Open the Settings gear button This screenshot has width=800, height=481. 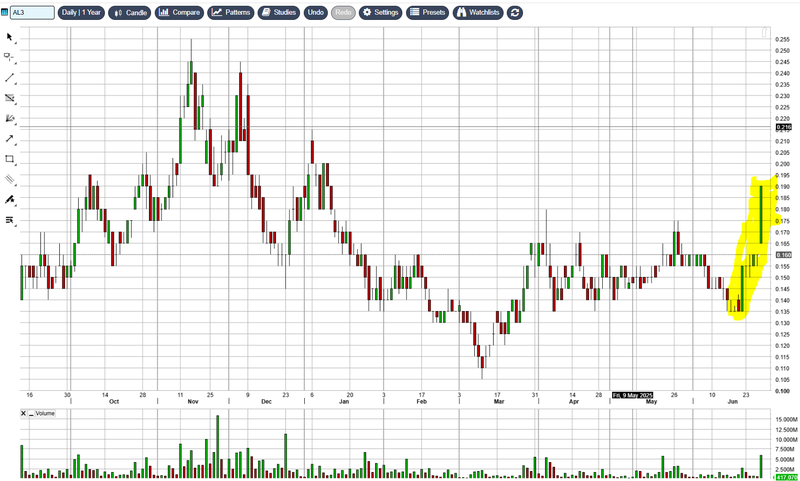(381, 13)
